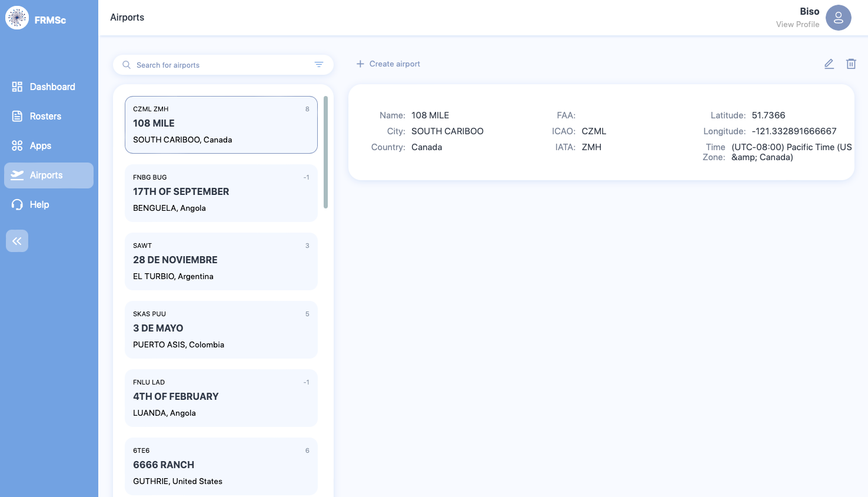868x497 pixels.
Task: Click the airport list scrollbar
Action: 326,152
